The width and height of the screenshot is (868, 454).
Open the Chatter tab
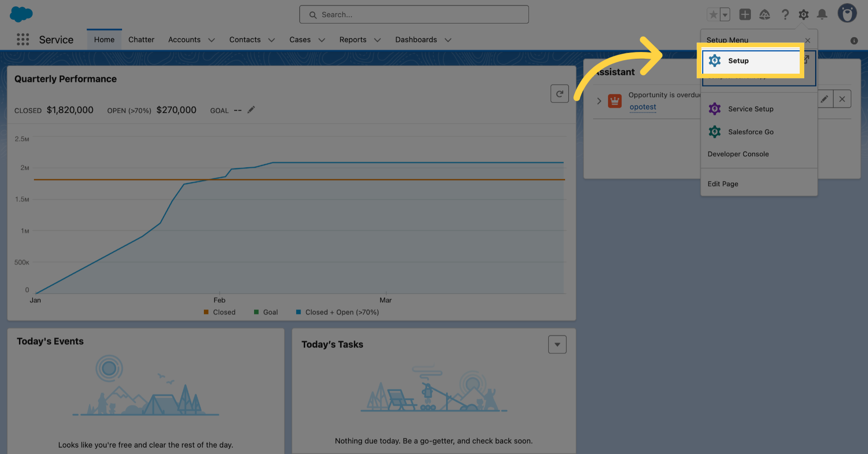[141, 40]
